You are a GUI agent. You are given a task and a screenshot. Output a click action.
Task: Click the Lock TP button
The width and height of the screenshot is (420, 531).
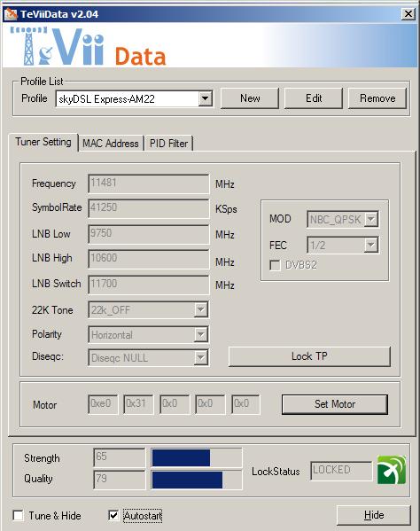(309, 356)
